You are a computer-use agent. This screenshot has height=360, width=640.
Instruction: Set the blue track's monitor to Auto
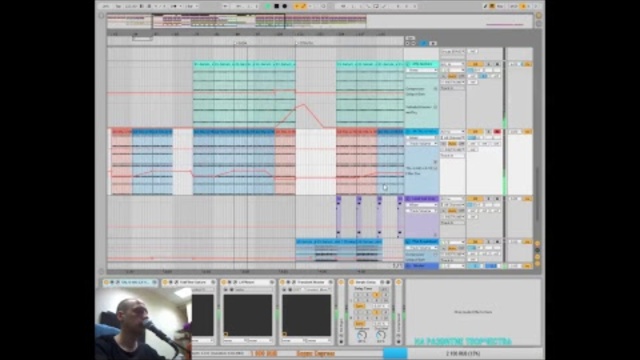point(452,144)
